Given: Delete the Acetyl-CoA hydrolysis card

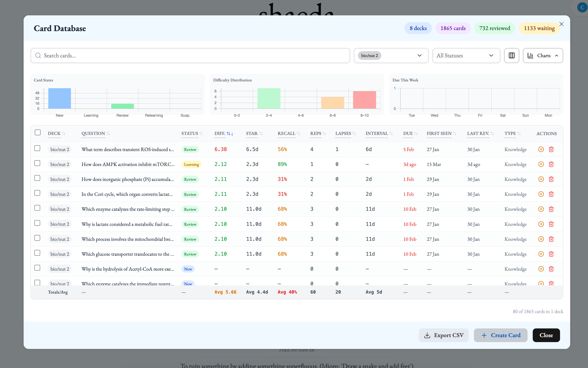Looking at the screenshot, I should [551, 269].
